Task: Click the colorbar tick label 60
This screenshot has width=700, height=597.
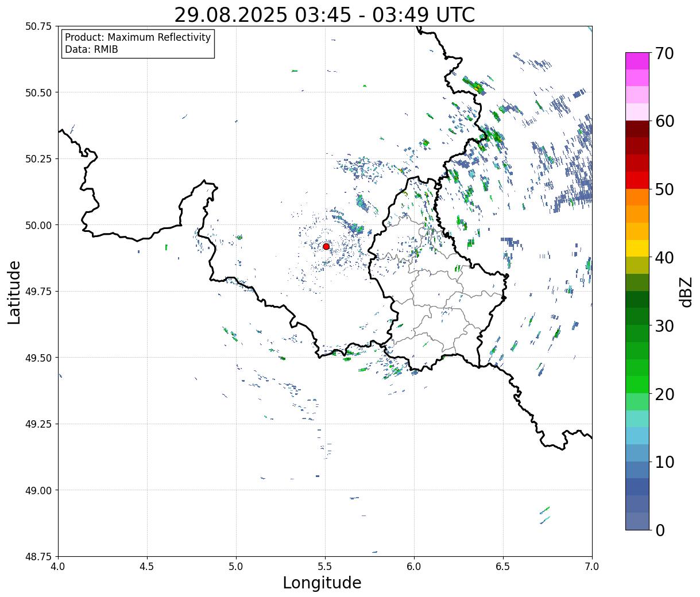Action: (664, 121)
